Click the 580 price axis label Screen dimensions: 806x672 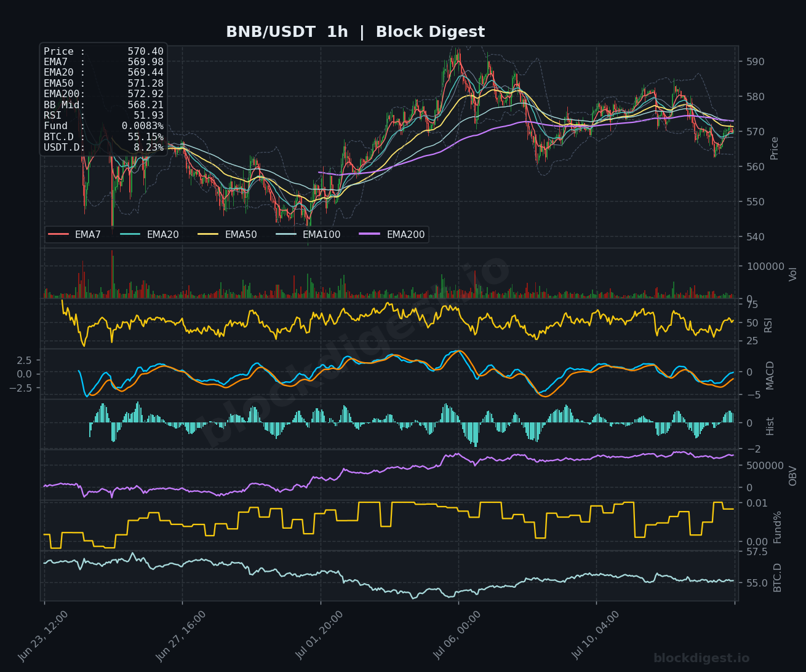[756, 97]
